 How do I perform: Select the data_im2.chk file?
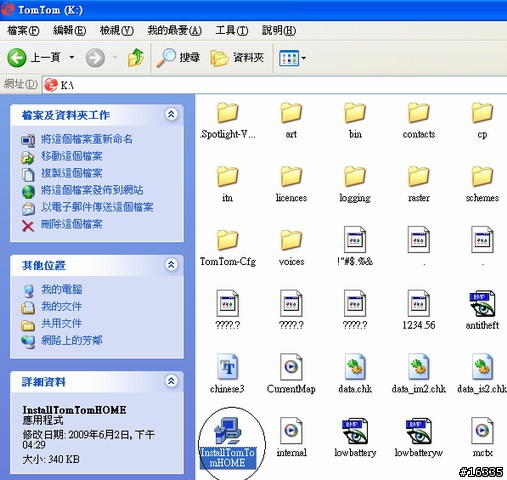coord(419,367)
